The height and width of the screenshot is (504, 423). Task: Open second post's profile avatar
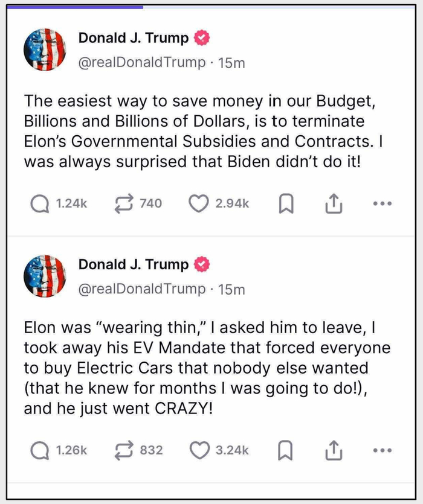44,276
